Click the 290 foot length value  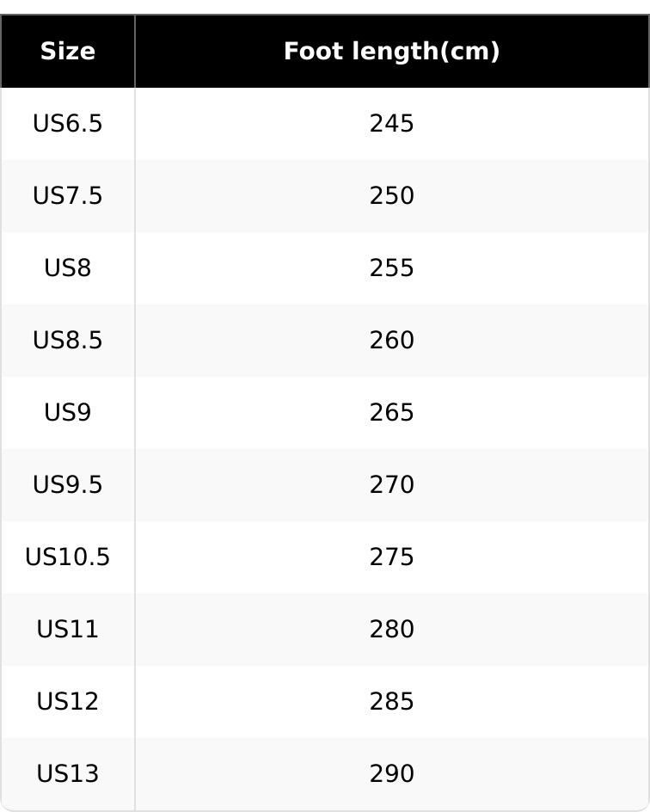pos(391,774)
